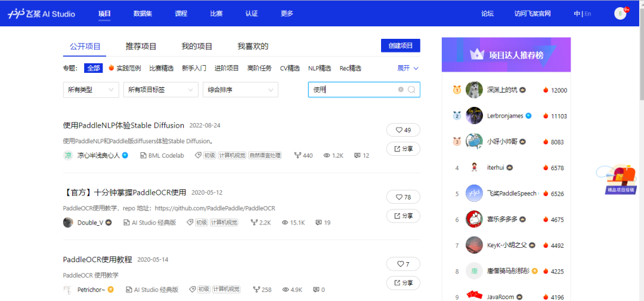Open 项目 in the top navigation
The image size is (644, 301).
(x=105, y=14)
